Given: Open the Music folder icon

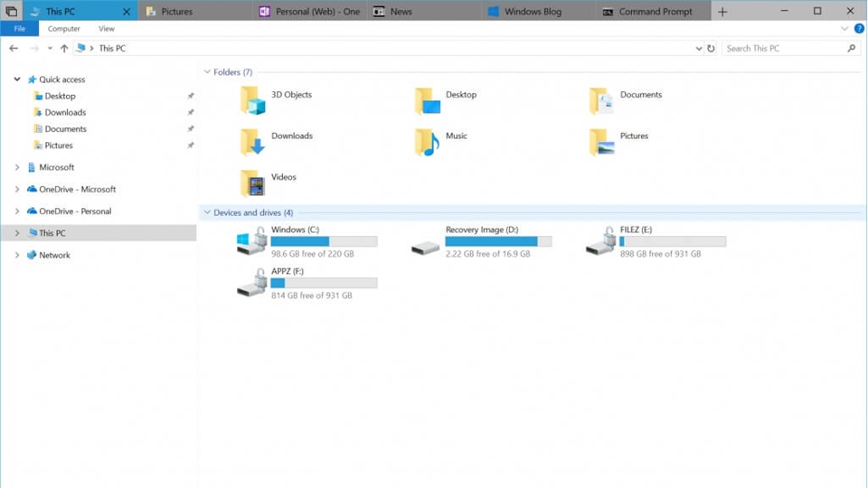Looking at the screenshot, I should pyautogui.click(x=427, y=142).
